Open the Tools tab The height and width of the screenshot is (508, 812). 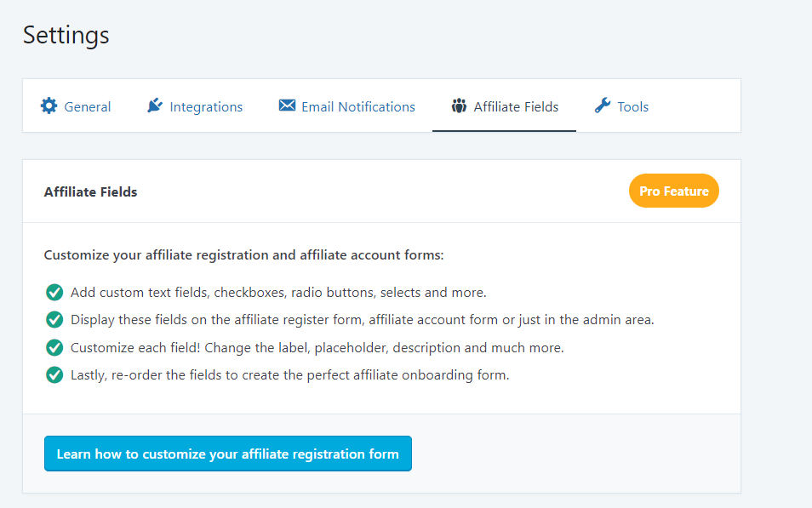[621, 106]
